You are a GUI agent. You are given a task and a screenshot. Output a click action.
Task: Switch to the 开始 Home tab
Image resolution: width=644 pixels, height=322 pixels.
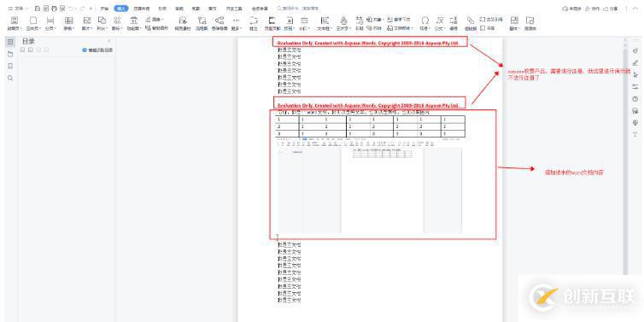(104, 9)
